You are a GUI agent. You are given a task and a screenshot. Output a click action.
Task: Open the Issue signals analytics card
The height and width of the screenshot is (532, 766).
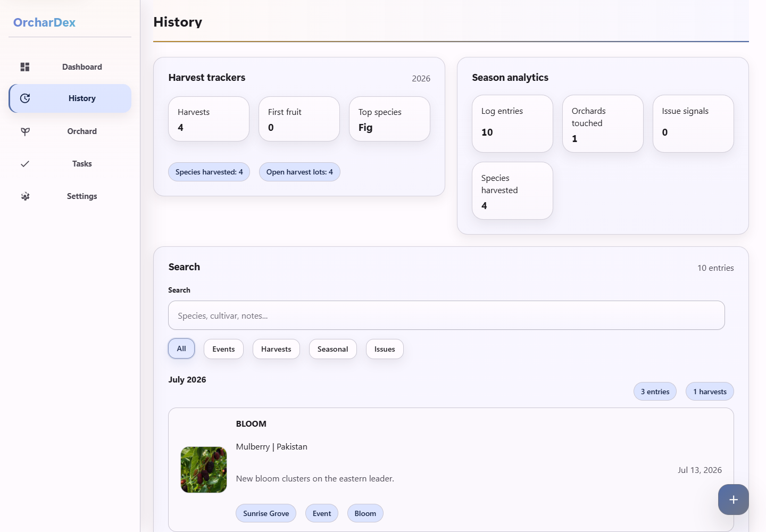pyautogui.click(x=693, y=124)
